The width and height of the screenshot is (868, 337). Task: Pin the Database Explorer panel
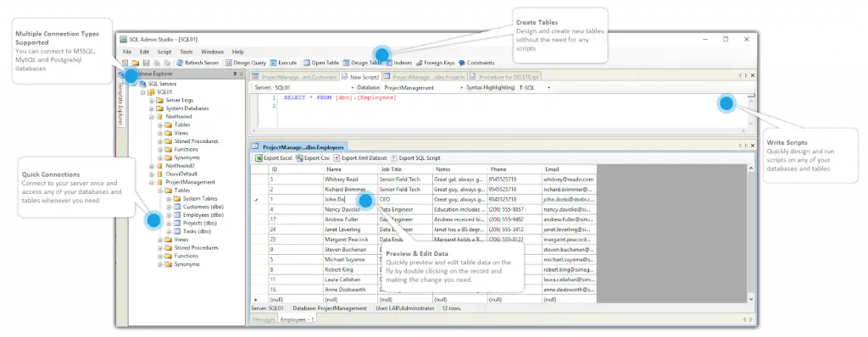(x=235, y=74)
